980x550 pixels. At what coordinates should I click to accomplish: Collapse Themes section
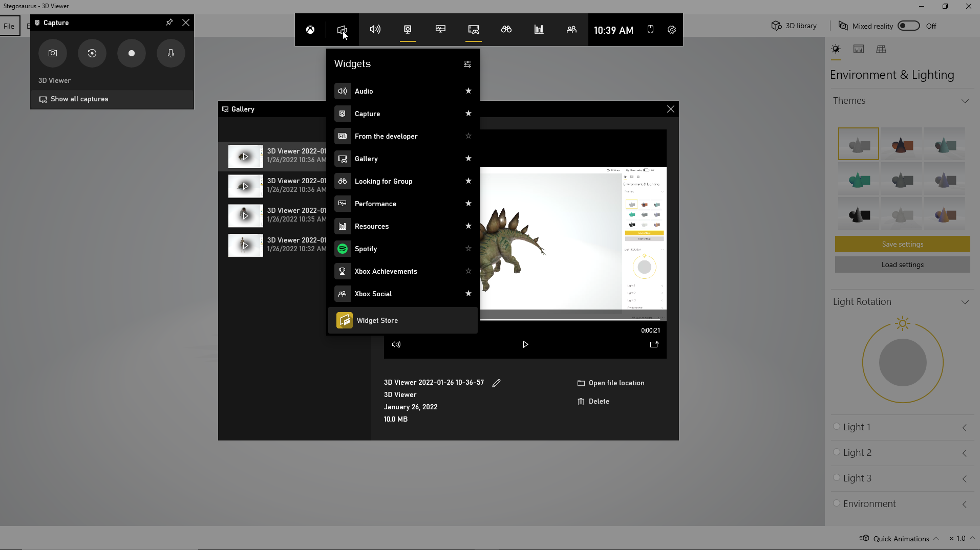(965, 101)
